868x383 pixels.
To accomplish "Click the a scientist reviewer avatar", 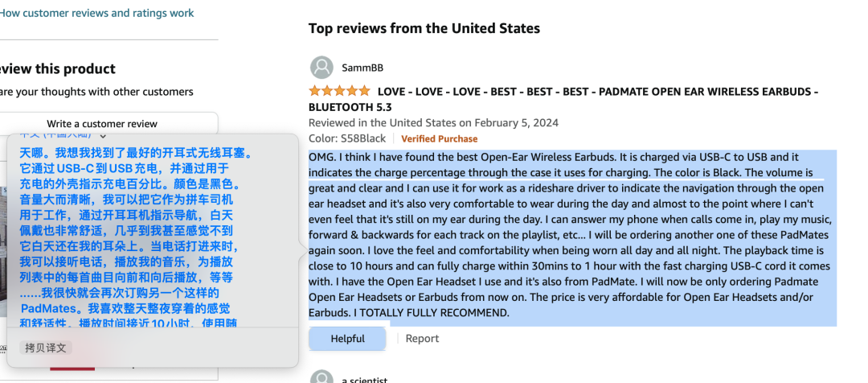I will point(321,377).
